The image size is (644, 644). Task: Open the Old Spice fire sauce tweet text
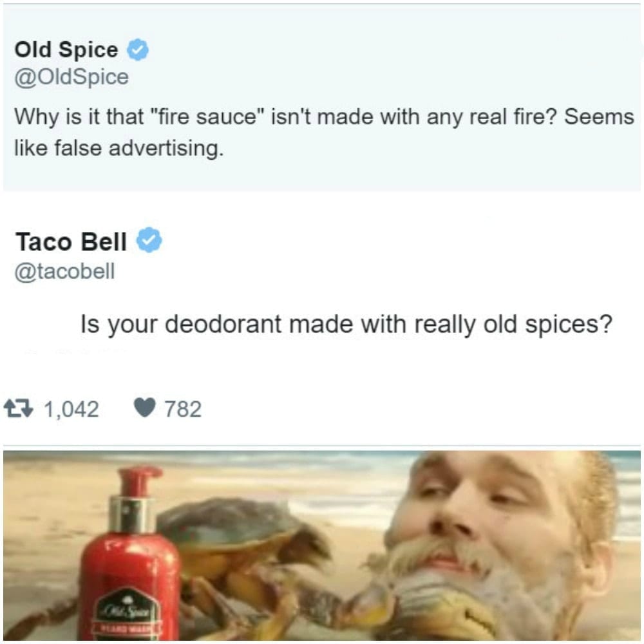click(x=324, y=132)
